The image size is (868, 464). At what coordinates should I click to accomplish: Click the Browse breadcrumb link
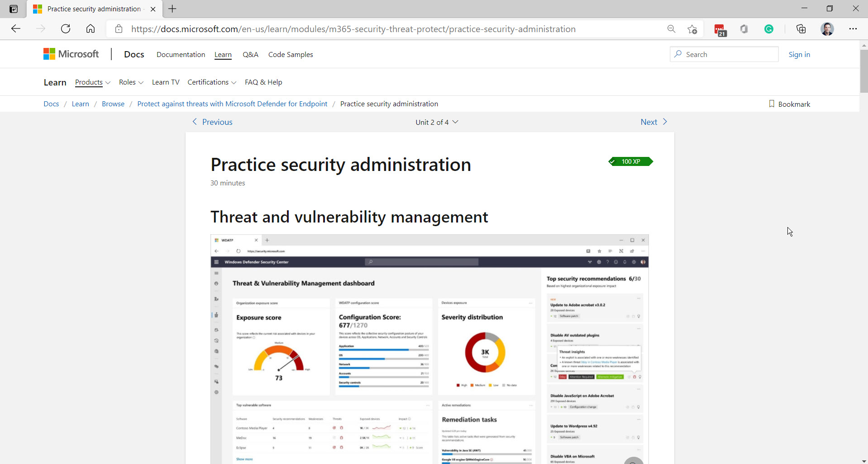[x=113, y=104]
